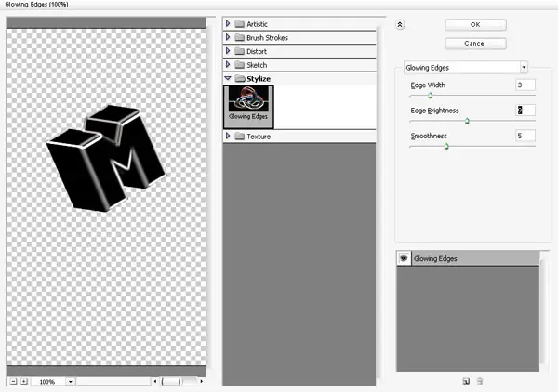
Task: Click the Distort folder icon
Action: [240, 51]
